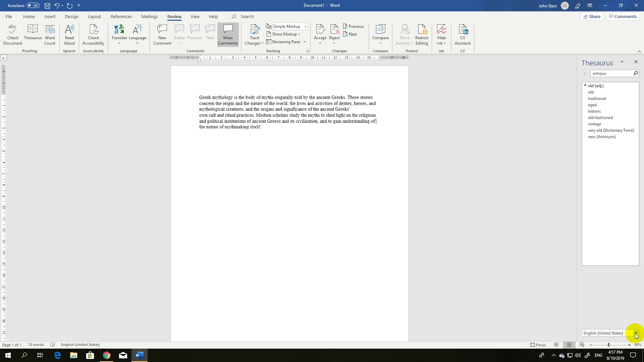Open Windows Start menu
This screenshot has height=362, width=644.
(8, 355)
